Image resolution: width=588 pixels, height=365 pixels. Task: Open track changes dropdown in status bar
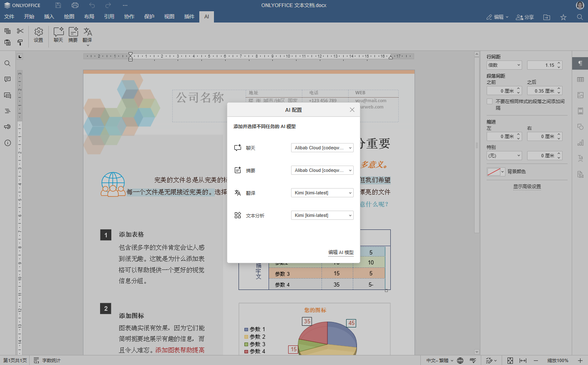coord(492,360)
